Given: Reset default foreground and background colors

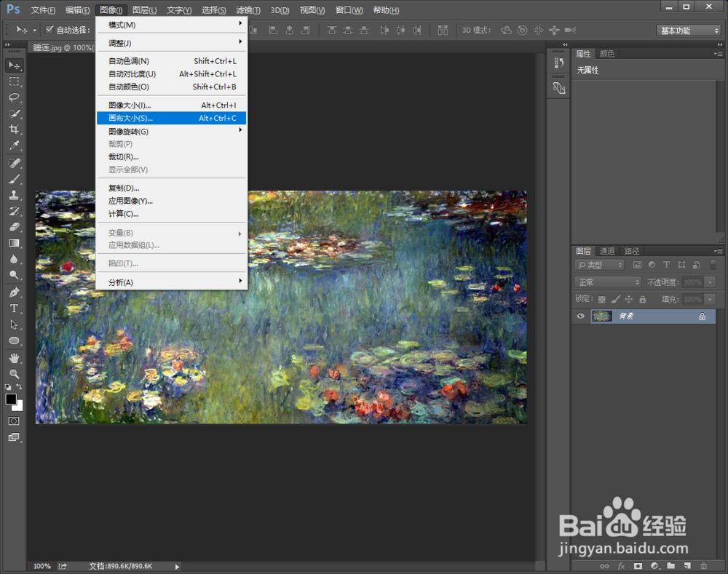Looking at the screenshot, I should 8,386.
